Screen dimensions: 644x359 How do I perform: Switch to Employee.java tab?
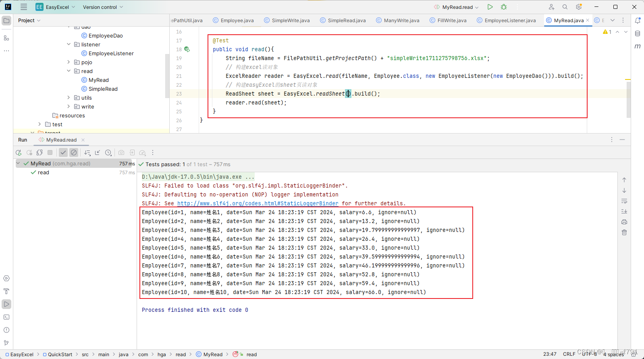[x=233, y=20]
